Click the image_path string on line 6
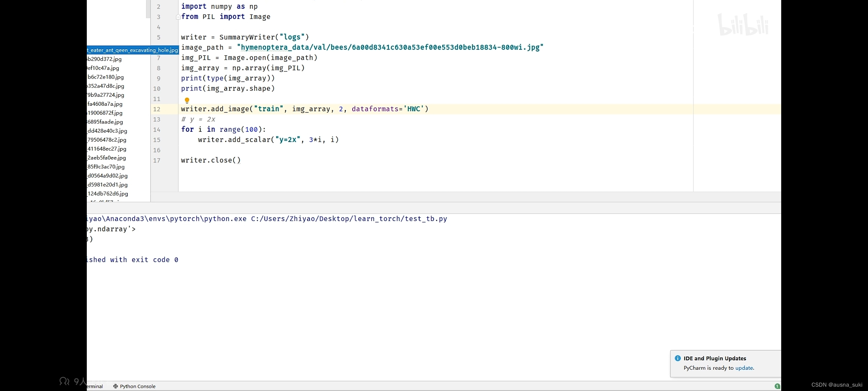This screenshot has height=391, width=868. pos(390,47)
